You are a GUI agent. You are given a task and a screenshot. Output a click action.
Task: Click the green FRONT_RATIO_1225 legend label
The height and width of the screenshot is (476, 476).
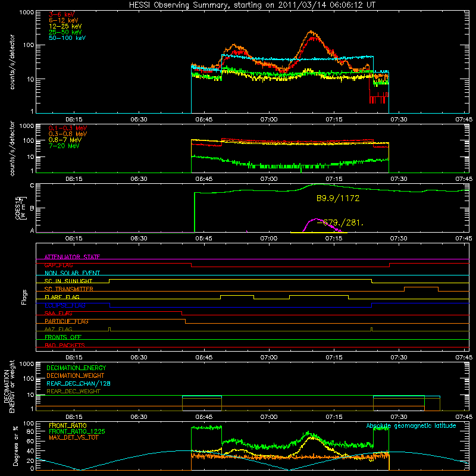77,431
